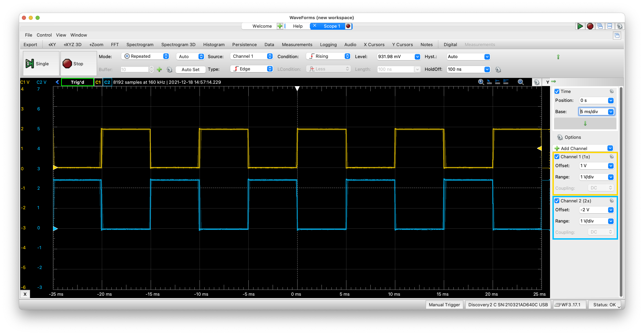
Task: Click the cascade windows icon in top bar
Action: point(600,26)
